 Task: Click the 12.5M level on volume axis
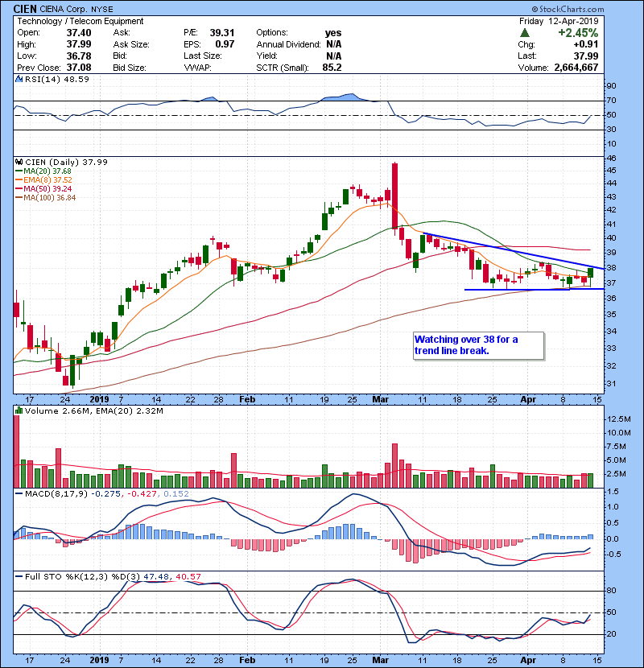click(618, 419)
